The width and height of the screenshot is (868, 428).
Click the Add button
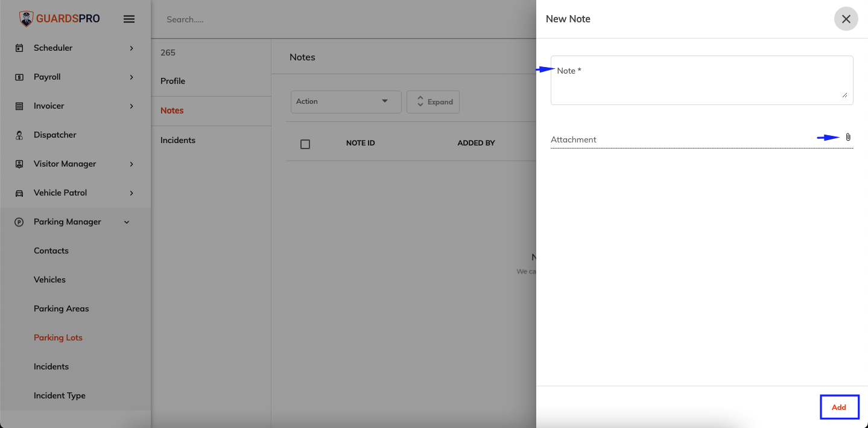(839, 407)
